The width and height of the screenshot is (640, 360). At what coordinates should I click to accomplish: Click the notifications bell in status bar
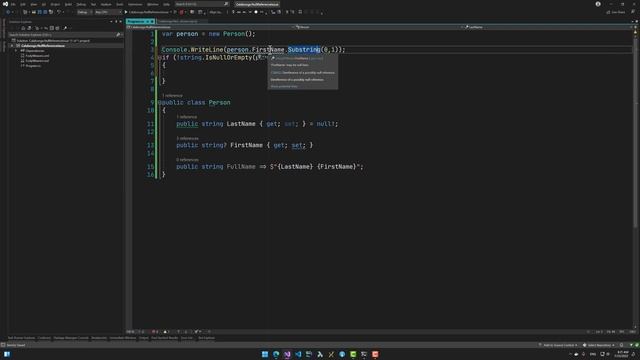pyautogui.click(x=622, y=345)
